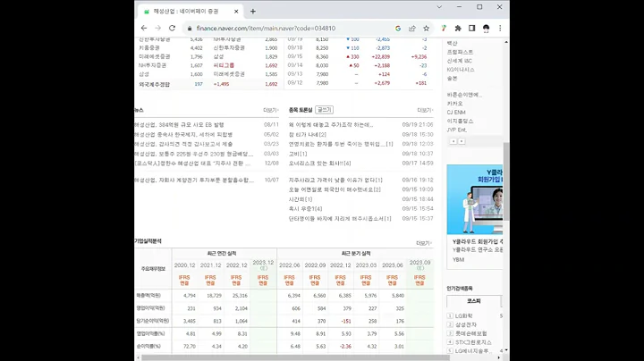Open news '해성산업, 384억원 규모 사모 EB 발행'

(179, 125)
